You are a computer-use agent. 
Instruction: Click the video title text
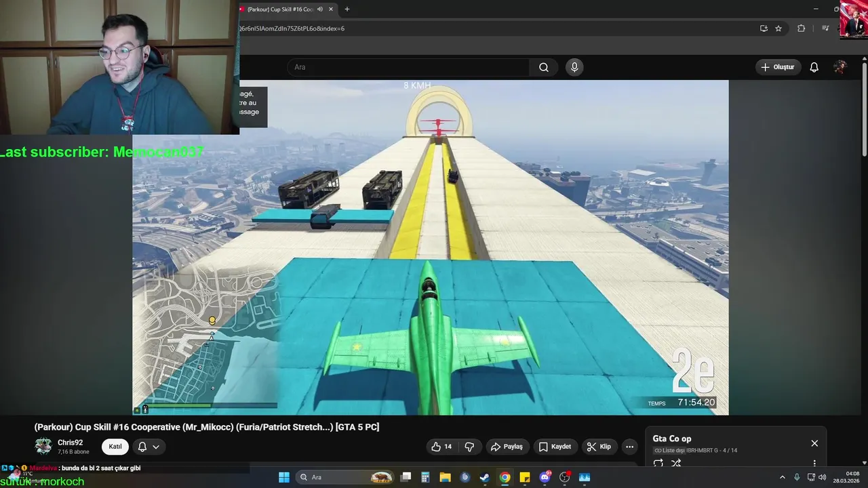[x=207, y=427]
